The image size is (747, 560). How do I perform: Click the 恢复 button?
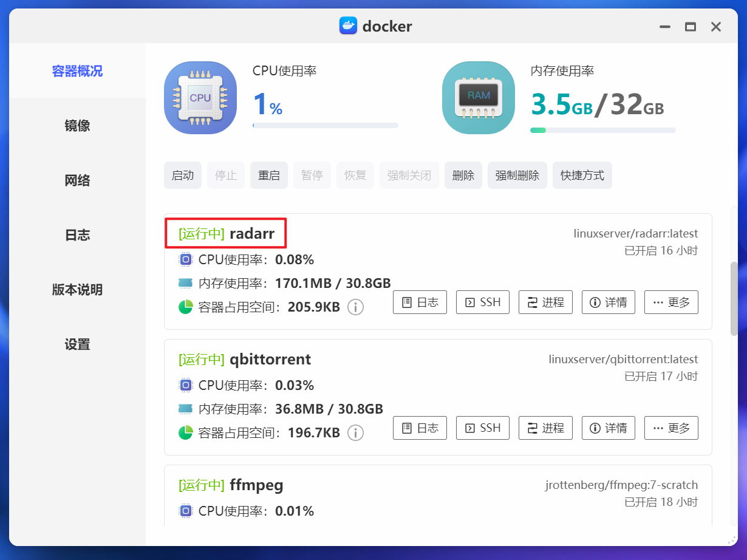click(x=355, y=176)
